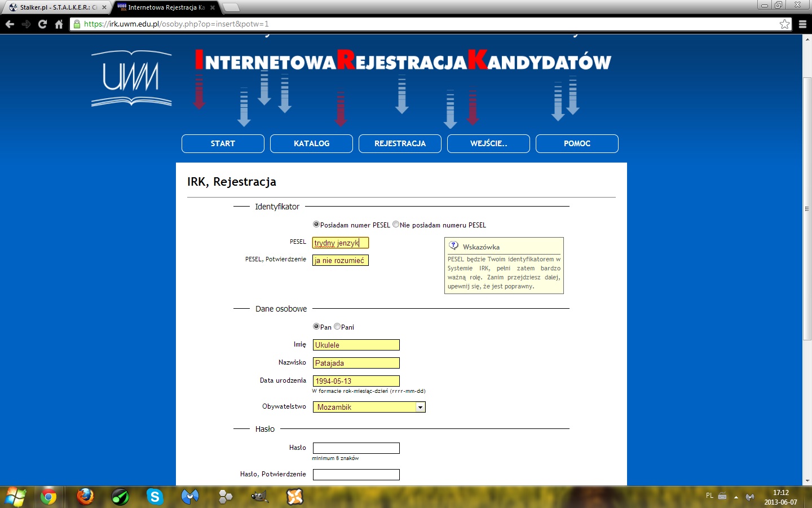
Task: Click into the Hasło password field
Action: (356, 448)
